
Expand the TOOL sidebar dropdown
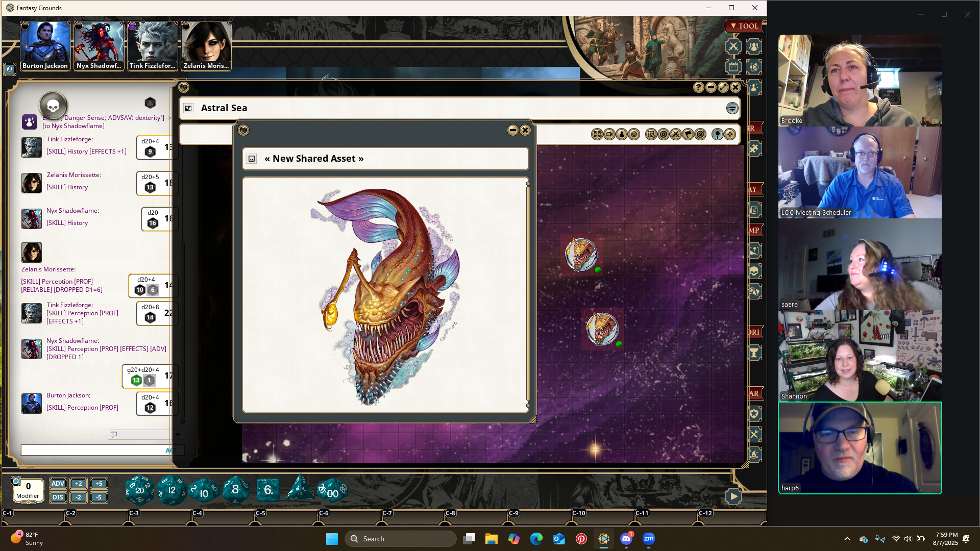coord(744,26)
